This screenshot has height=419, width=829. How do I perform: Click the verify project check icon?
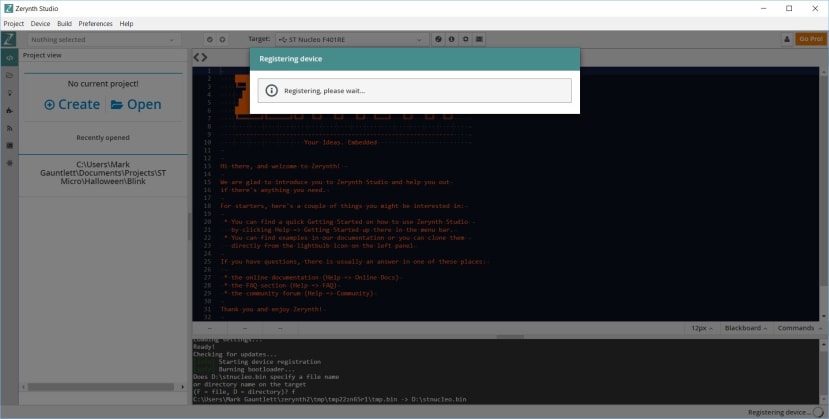click(210, 39)
